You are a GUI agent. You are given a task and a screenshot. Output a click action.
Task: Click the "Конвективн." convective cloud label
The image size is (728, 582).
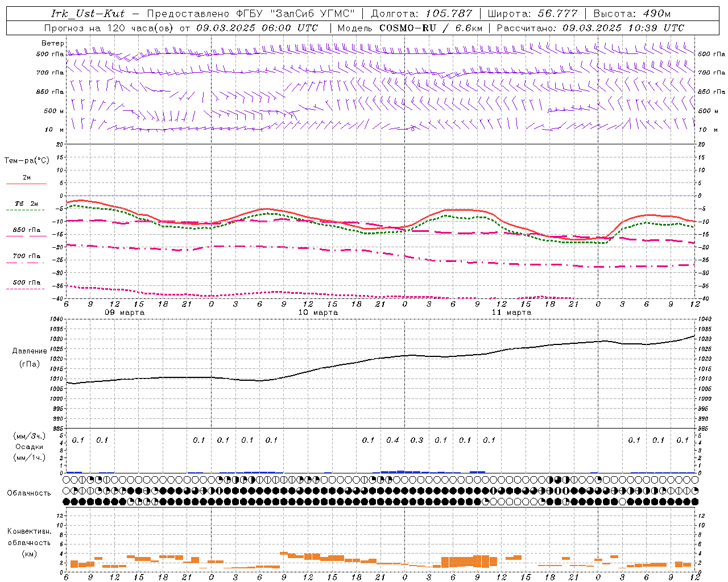click(29, 531)
